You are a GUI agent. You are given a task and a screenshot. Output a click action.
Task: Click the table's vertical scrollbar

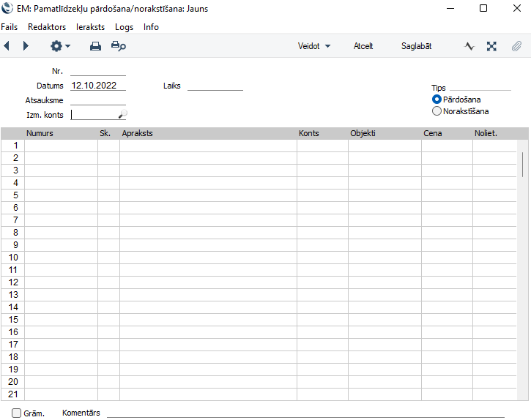(x=522, y=165)
